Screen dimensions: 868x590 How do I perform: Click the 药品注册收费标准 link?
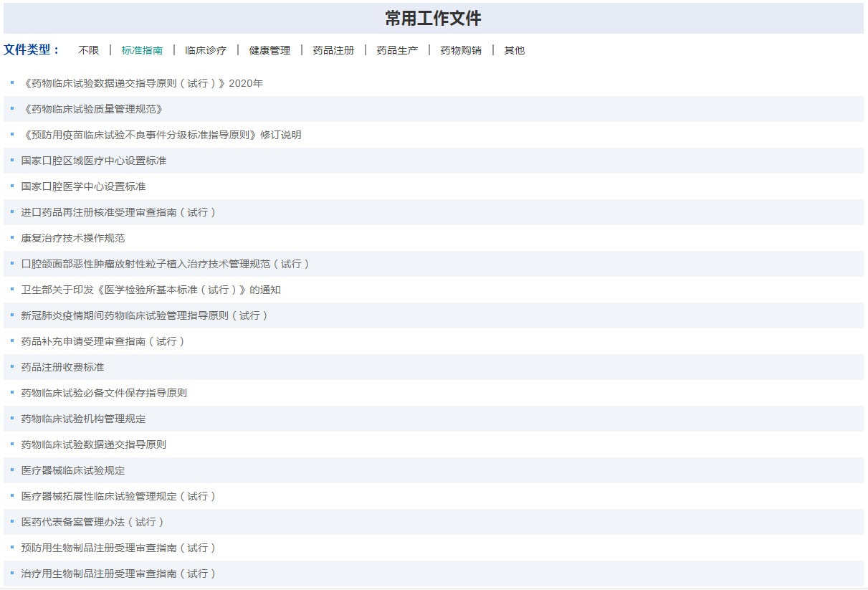click(x=62, y=367)
